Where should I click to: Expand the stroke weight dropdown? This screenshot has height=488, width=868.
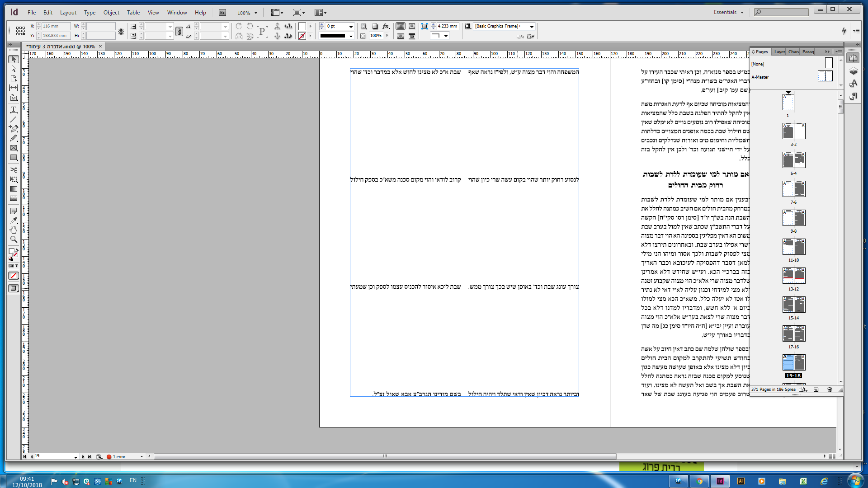click(351, 26)
